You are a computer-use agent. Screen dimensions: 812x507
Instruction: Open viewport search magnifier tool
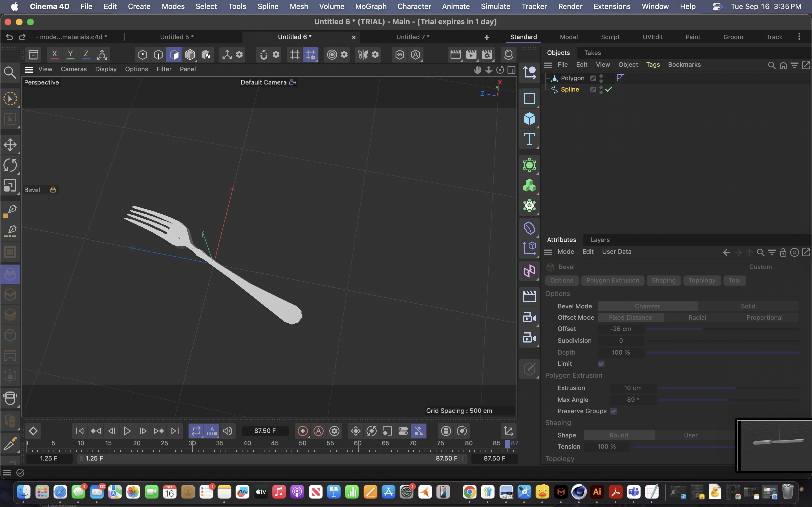(10, 72)
